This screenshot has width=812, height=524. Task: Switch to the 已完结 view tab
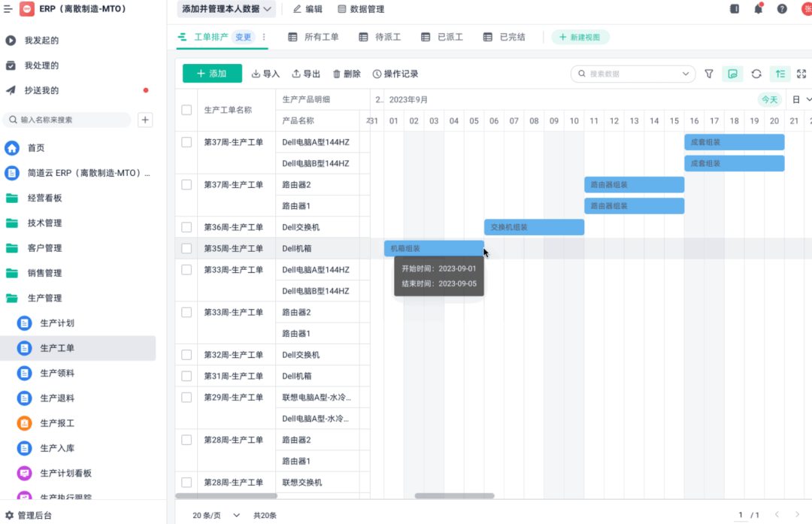[x=505, y=37]
